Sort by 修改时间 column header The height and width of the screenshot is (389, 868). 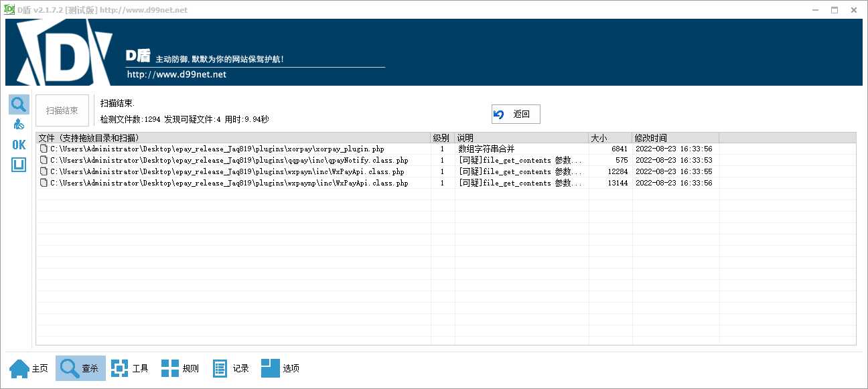coord(675,138)
